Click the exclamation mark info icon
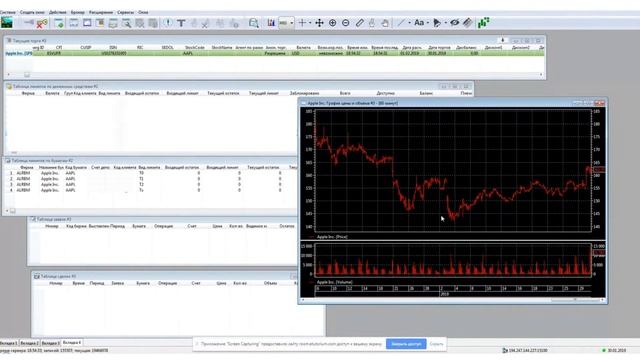 [x=168, y=23]
